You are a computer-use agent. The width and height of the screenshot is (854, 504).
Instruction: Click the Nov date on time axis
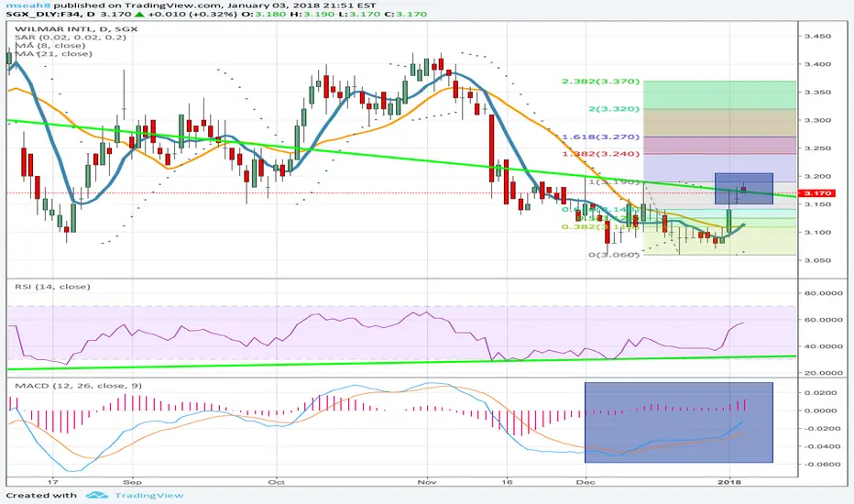(428, 482)
